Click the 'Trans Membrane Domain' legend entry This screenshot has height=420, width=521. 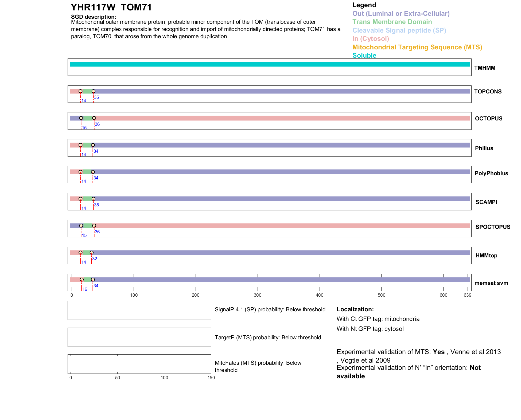point(392,22)
